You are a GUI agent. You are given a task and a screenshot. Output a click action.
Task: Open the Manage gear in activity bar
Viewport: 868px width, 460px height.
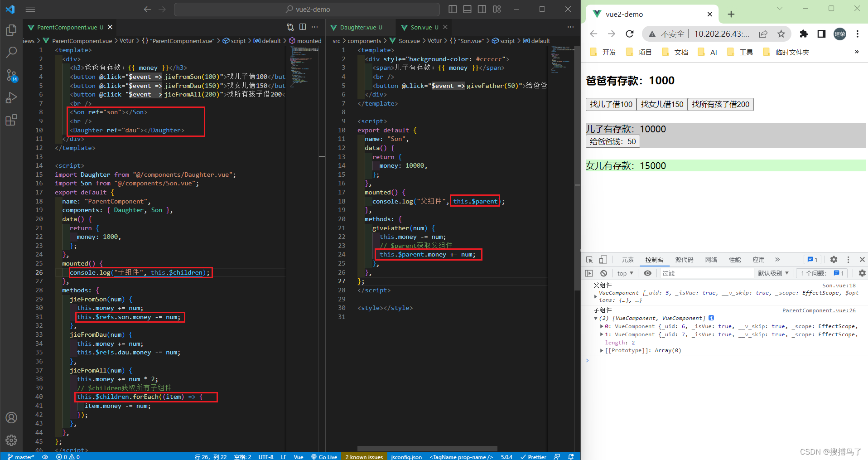[11, 440]
